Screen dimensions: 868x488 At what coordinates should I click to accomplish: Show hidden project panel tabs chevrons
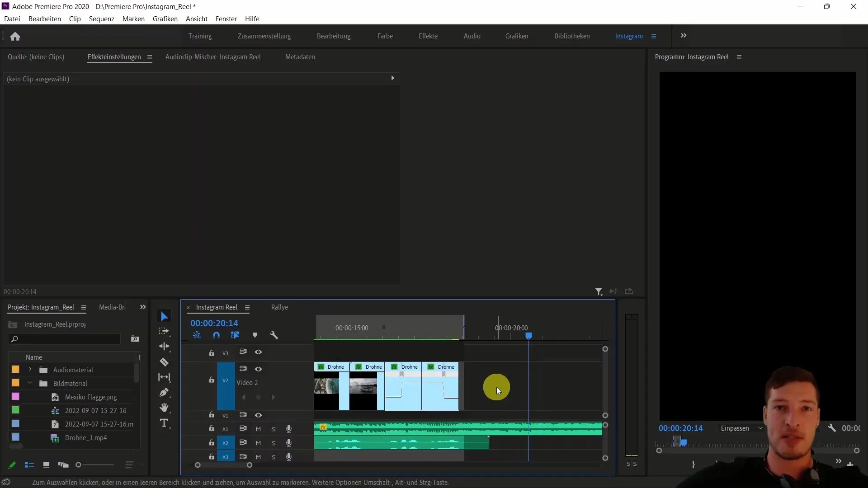pos(143,307)
